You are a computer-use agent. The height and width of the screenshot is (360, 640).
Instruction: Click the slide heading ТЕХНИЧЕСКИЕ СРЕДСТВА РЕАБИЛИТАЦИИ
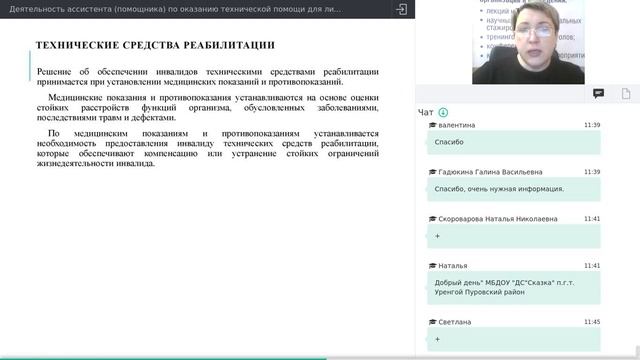155,45
